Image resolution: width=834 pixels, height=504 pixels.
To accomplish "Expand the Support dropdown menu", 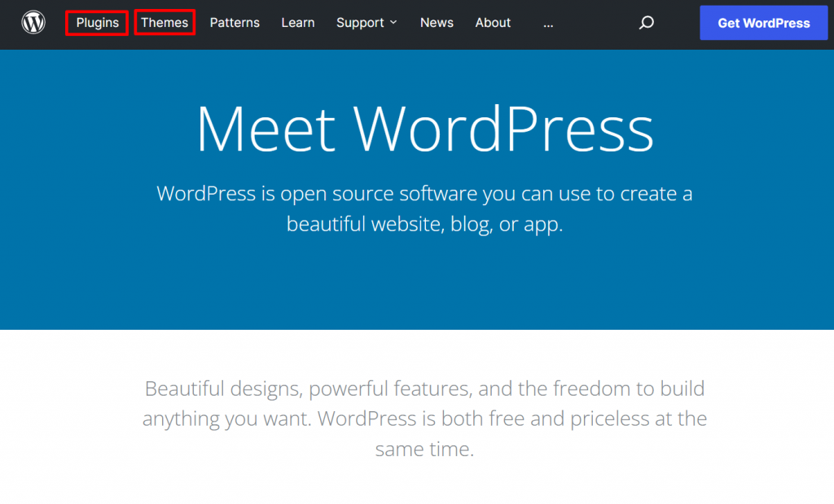I will point(367,22).
